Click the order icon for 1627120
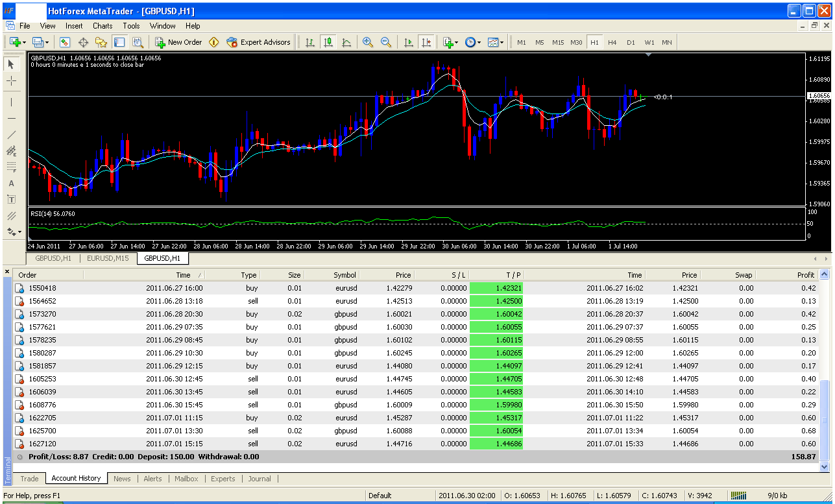Screen dimensions: 835x504 click(x=20, y=444)
